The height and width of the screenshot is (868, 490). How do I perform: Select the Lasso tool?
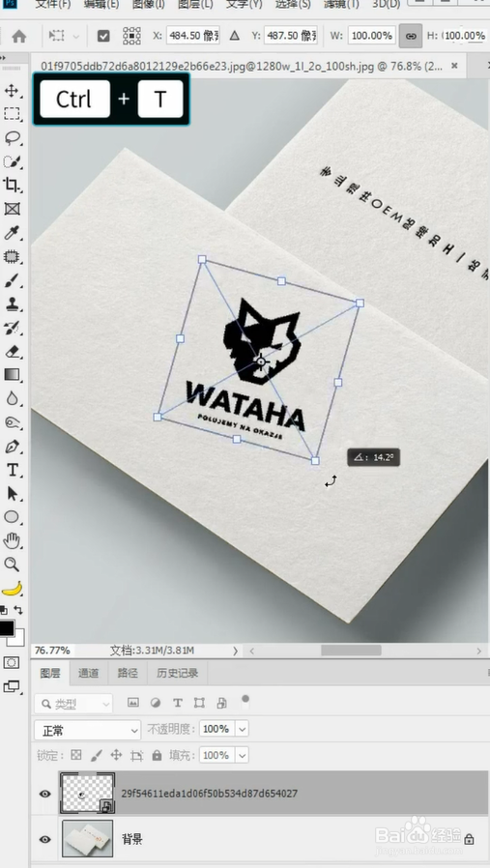click(x=12, y=138)
